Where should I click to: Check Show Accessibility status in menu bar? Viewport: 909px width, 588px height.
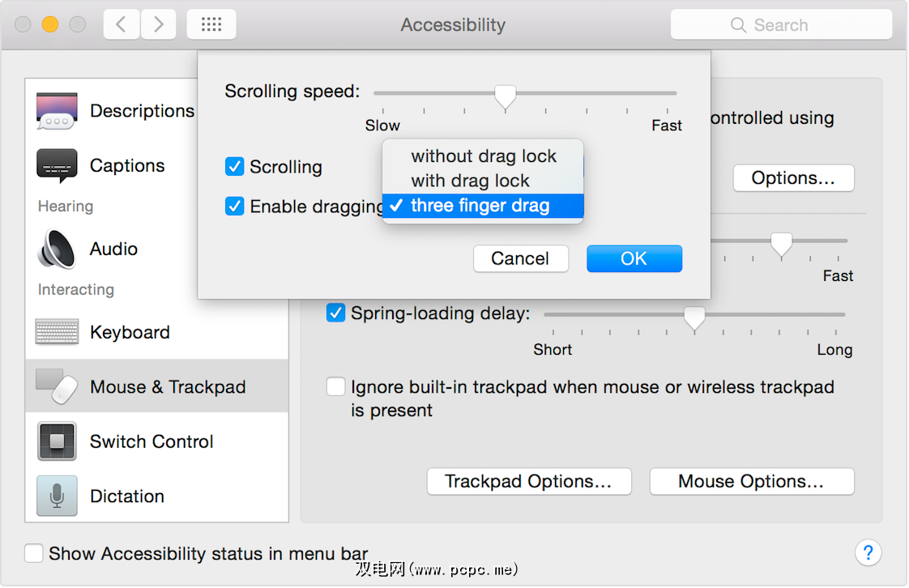coord(33,554)
